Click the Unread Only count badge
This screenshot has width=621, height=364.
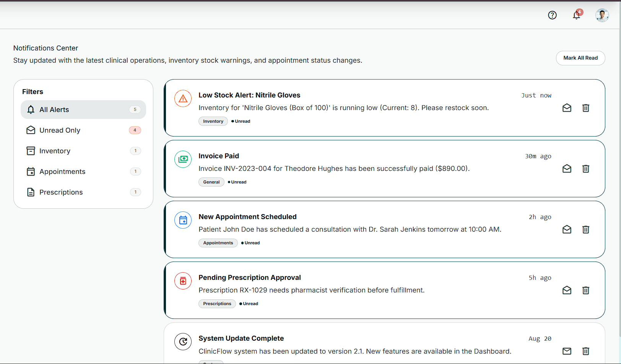[x=135, y=130]
